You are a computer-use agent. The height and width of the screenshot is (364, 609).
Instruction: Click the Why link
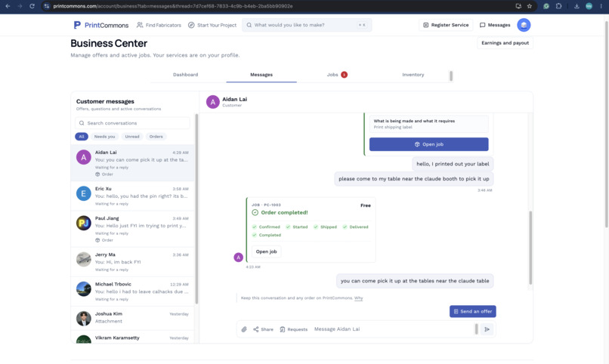(x=358, y=298)
